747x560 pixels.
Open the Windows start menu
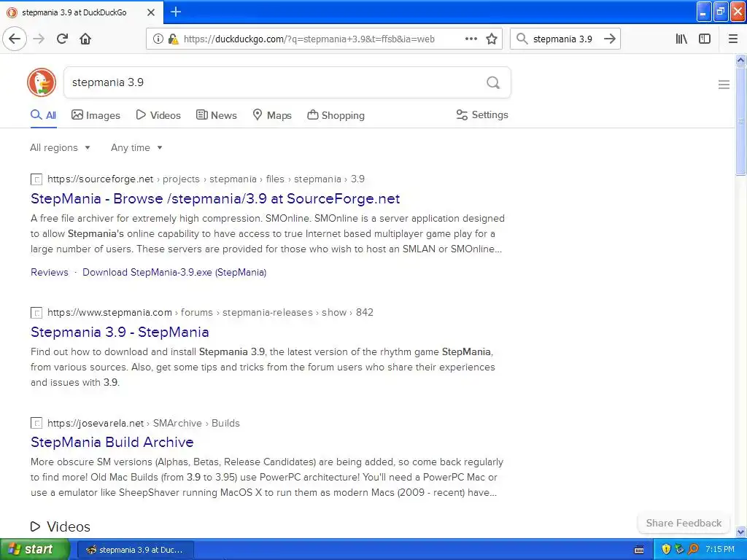pyautogui.click(x=34, y=549)
